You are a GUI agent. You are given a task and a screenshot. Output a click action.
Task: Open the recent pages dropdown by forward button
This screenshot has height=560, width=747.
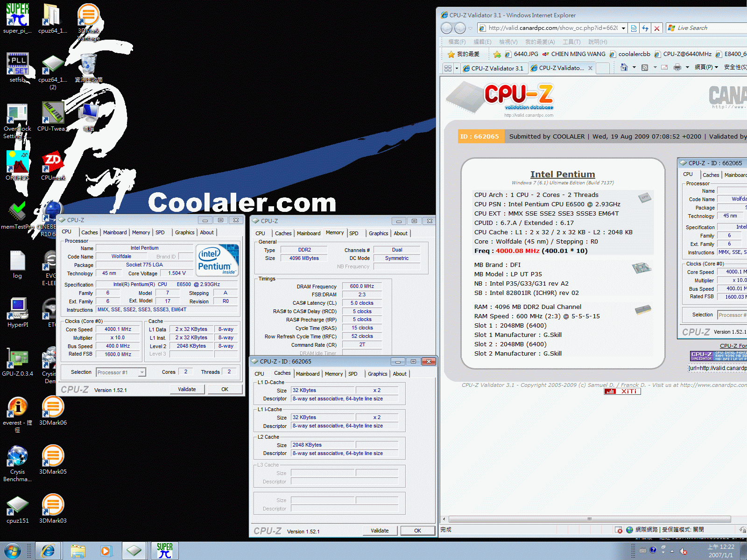pyautogui.click(x=469, y=28)
